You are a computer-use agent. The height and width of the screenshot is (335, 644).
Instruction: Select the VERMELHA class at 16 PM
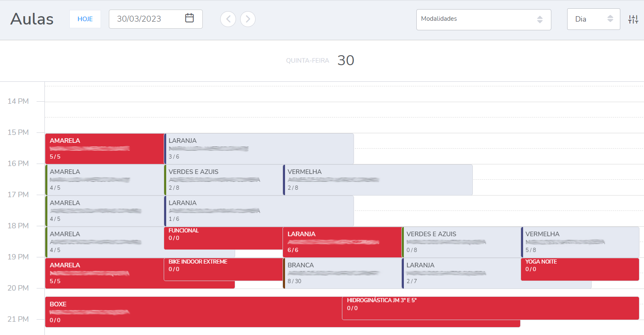click(377, 180)
